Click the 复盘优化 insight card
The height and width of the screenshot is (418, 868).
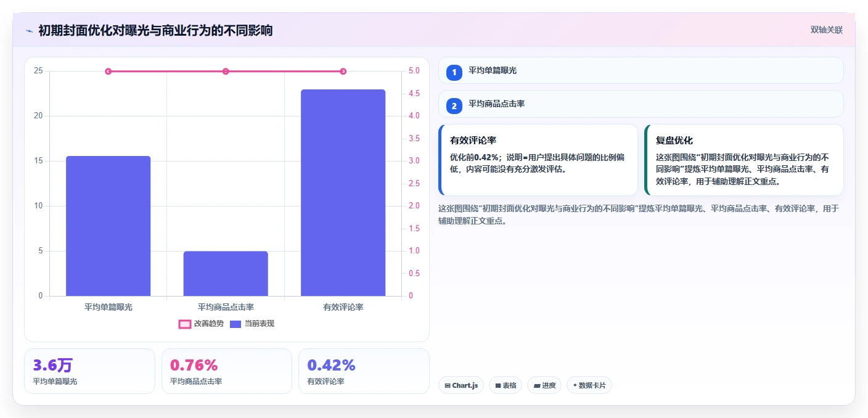pos(743,160)
